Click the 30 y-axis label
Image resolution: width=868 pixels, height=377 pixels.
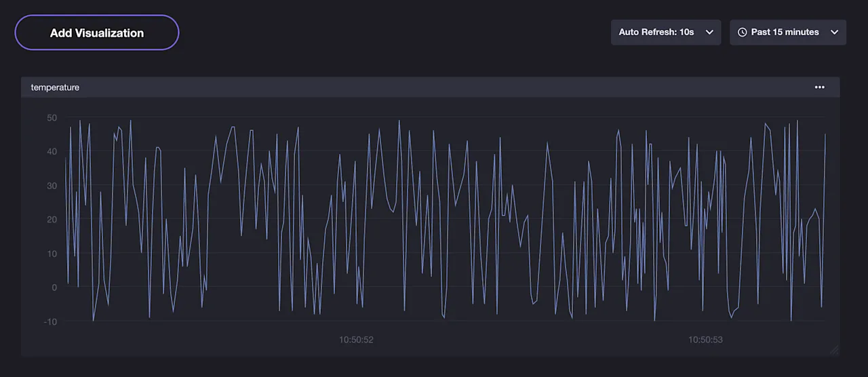[52, 186]
